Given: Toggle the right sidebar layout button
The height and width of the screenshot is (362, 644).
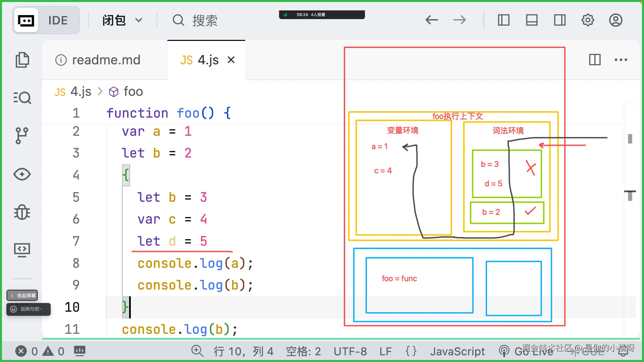Looking at the screenshot, I should click(x=559, y=20).
